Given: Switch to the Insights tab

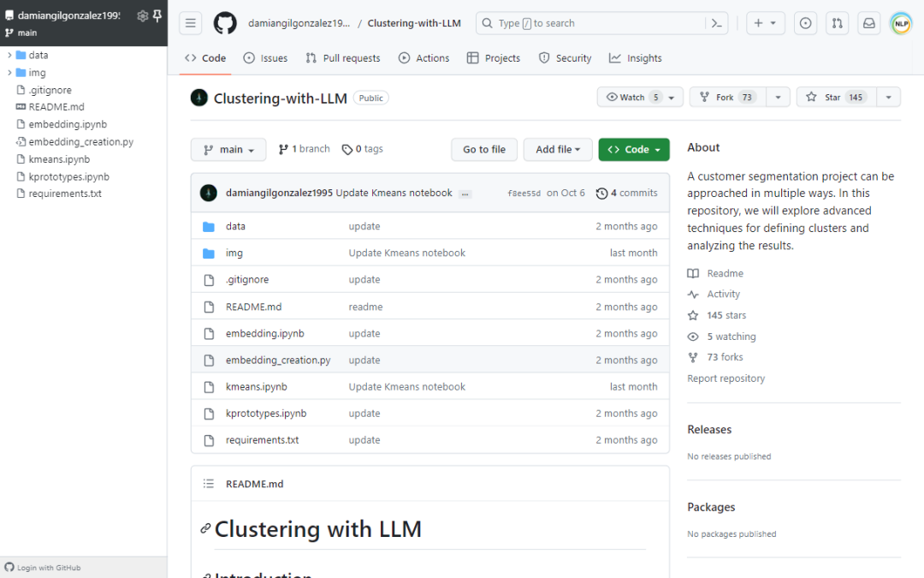Looking at the screenshot, I should 636,57.
